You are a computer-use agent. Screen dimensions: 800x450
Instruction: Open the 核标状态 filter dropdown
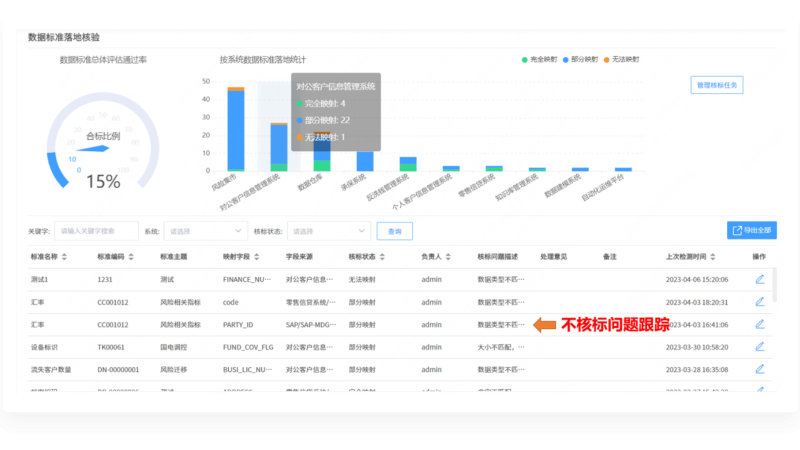pos(329,231)
